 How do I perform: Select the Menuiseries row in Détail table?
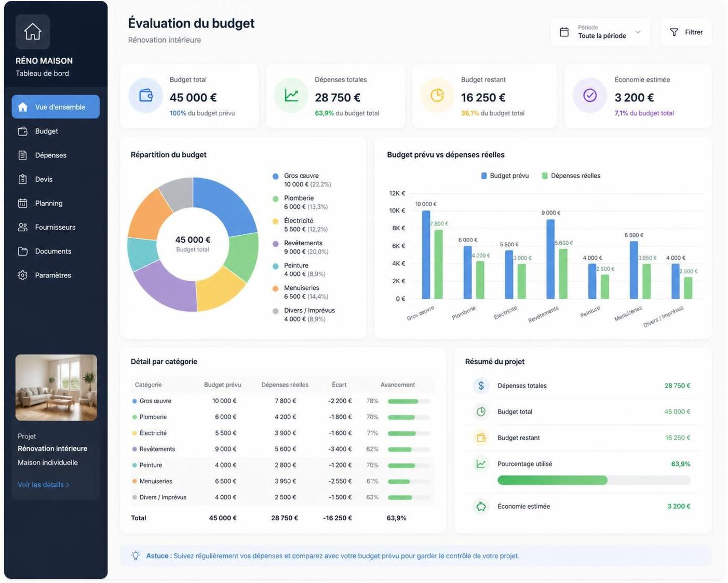282,481
